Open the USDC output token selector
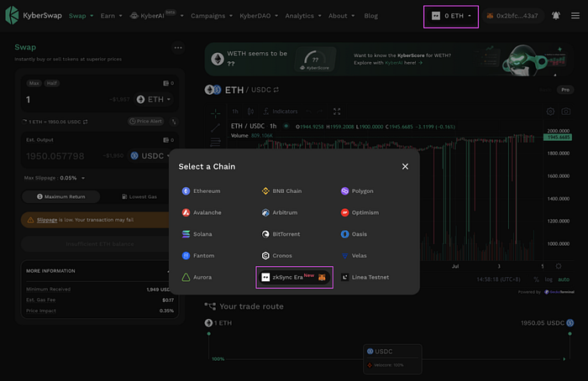Screen dimensions: 588x381 150,156
